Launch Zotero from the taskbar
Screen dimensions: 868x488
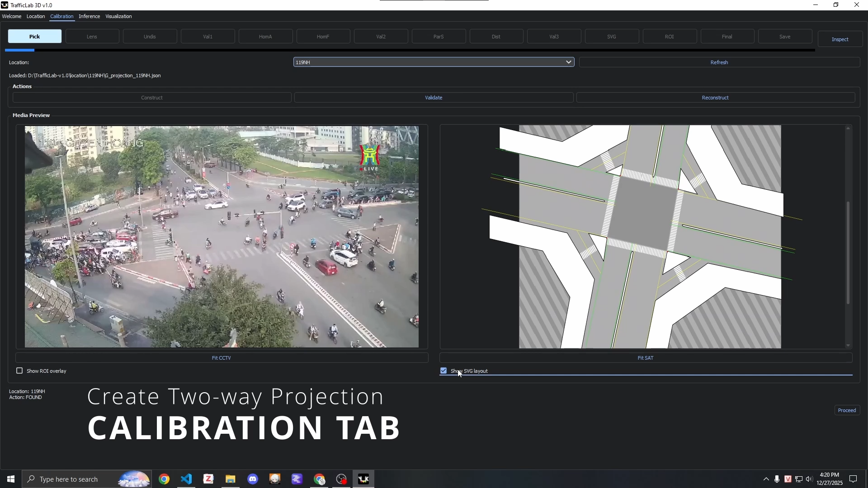pos(208,479)
